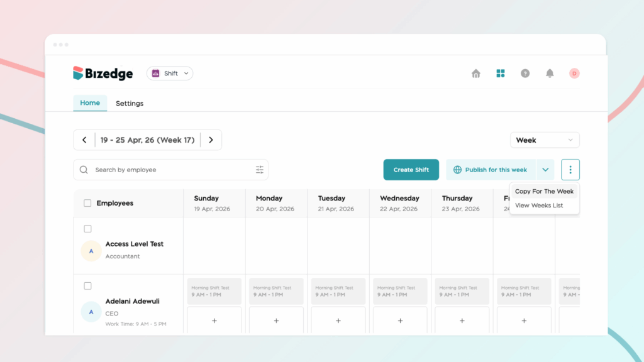
Task: Go to the Home icon in header
Action: [476, 74]
